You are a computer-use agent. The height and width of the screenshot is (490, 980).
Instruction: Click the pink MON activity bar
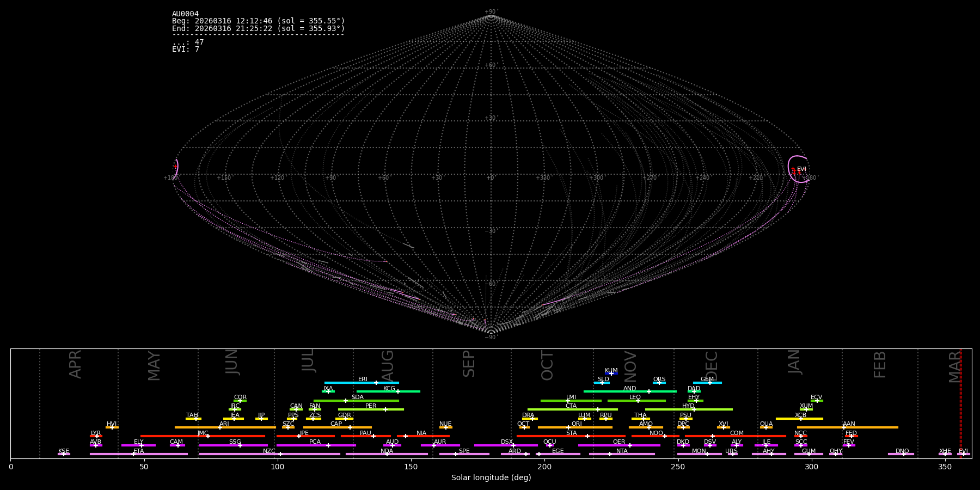click(x=700, y=454)
